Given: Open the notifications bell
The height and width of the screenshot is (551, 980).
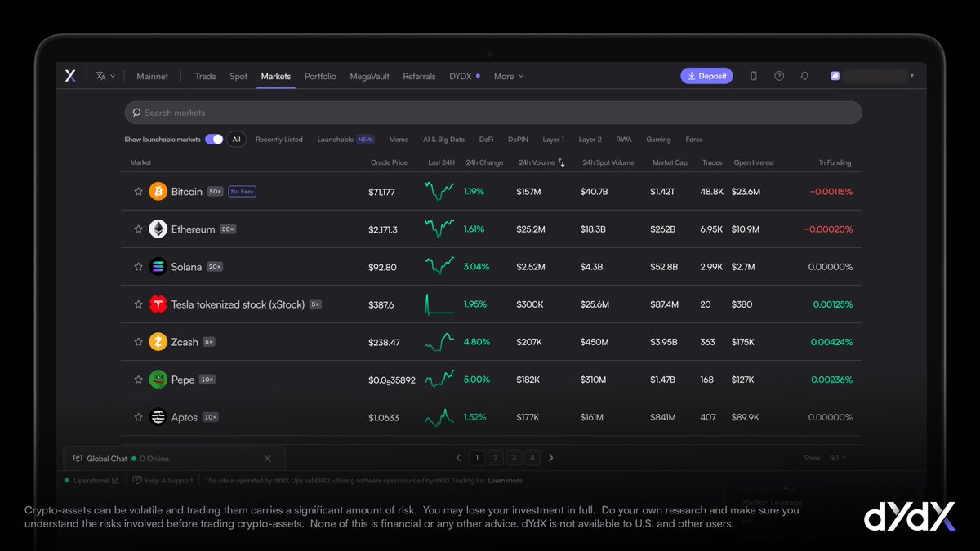Looking at the screenshot, I should 804,76.
